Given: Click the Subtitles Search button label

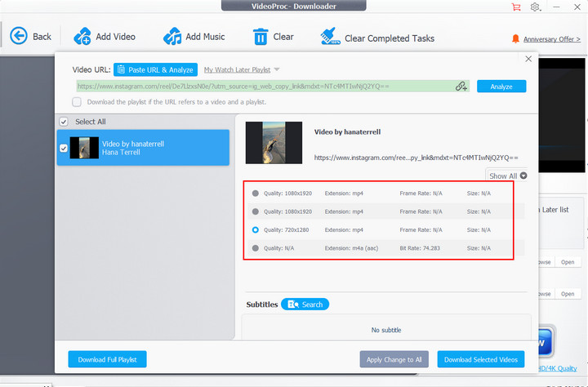Looking at the screenshot, I should [x=312, y=305].
